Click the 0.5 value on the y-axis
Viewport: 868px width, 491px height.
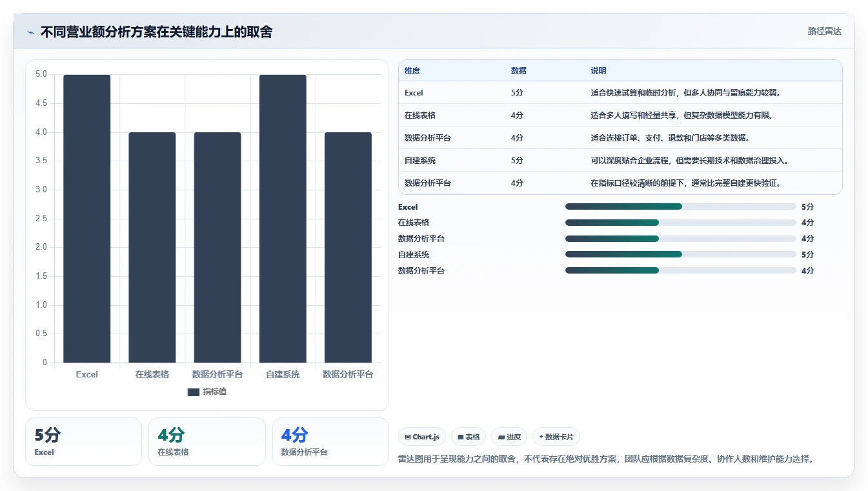[x=41, y=334]
